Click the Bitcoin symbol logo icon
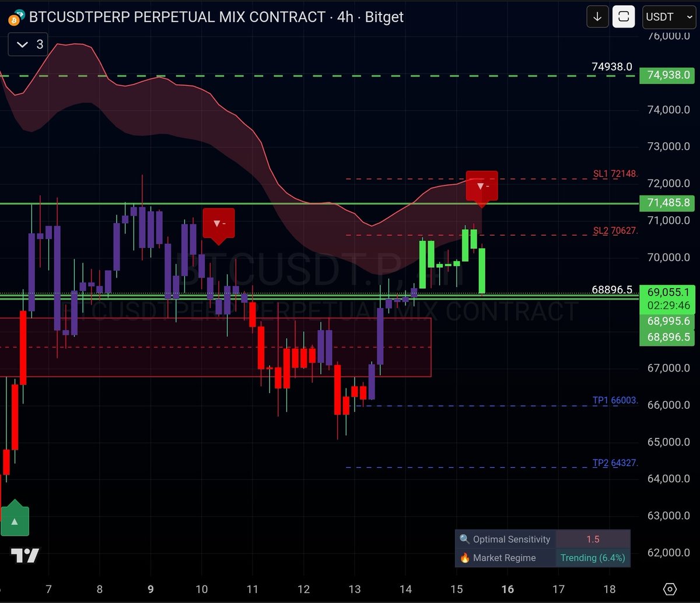Screen dimensions: 700x603 click(16, 17)
